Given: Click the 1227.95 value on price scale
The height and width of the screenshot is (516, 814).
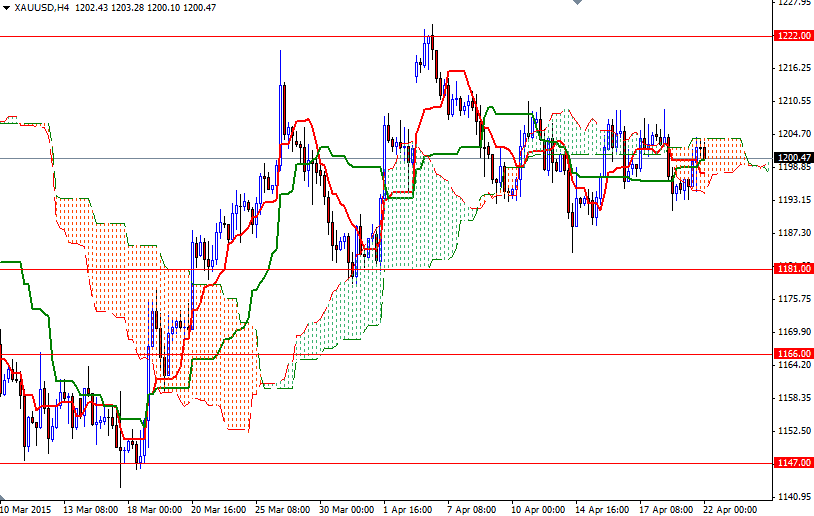Looking at the screenshot, I should pos(793,3).
